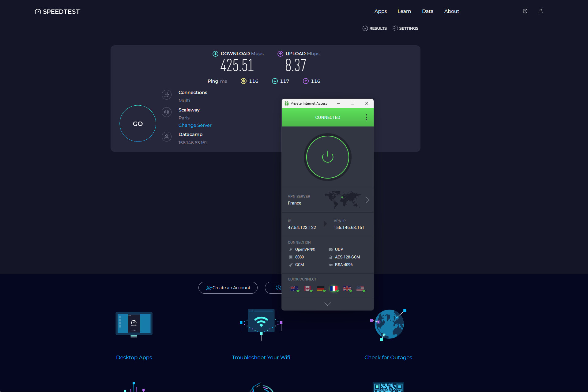
Task: Open the Learn menu
Action: [x=404, y=11]
